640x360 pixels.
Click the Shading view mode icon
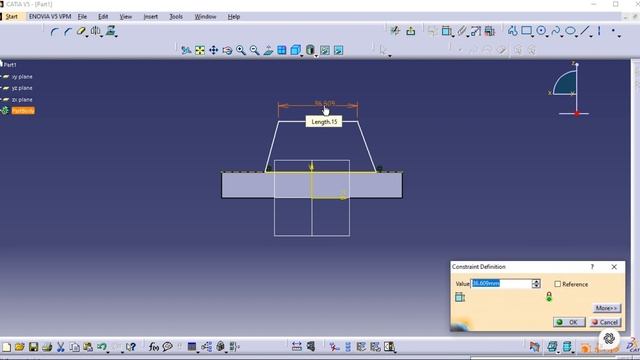tap(310, 50)
